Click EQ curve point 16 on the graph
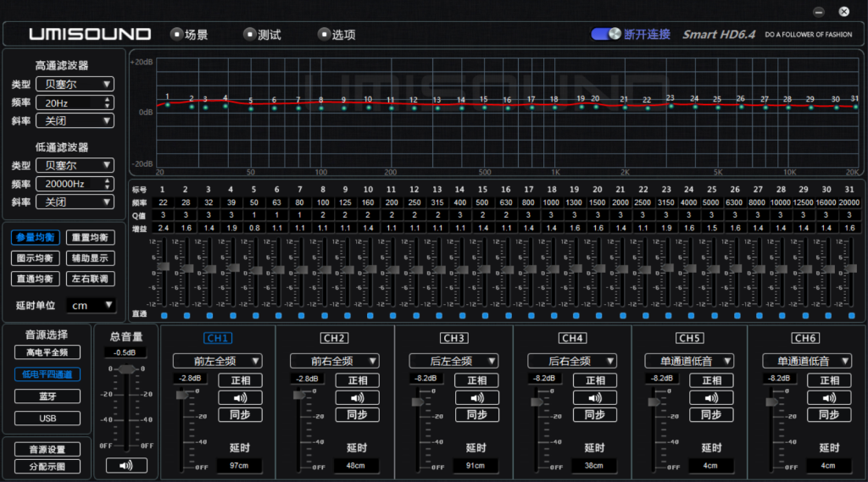Image resolution: width=868 pixels, height=482 pixels. 508,108
